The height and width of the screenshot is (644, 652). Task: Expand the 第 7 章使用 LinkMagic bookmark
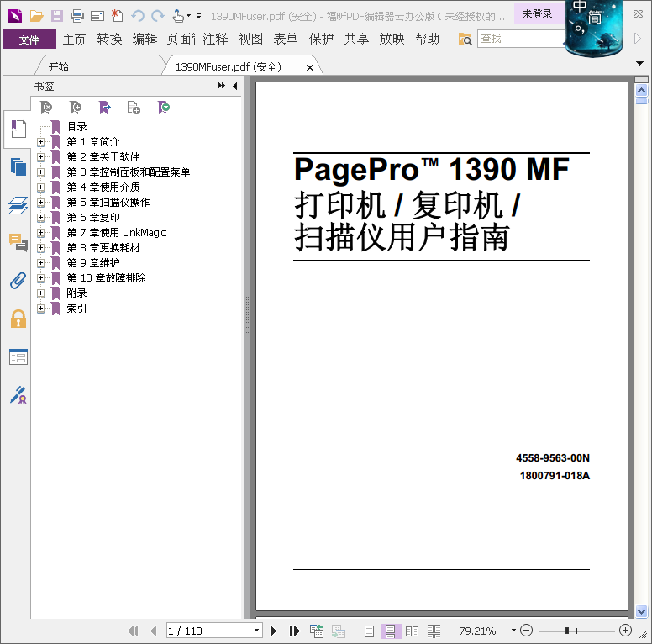(x=40, y=233)
